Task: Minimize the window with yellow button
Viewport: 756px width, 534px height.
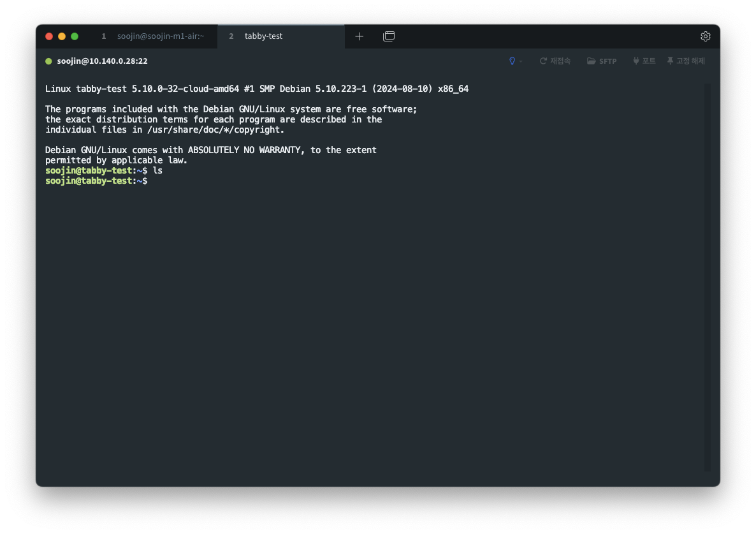Action: click(x=62, y=36)
